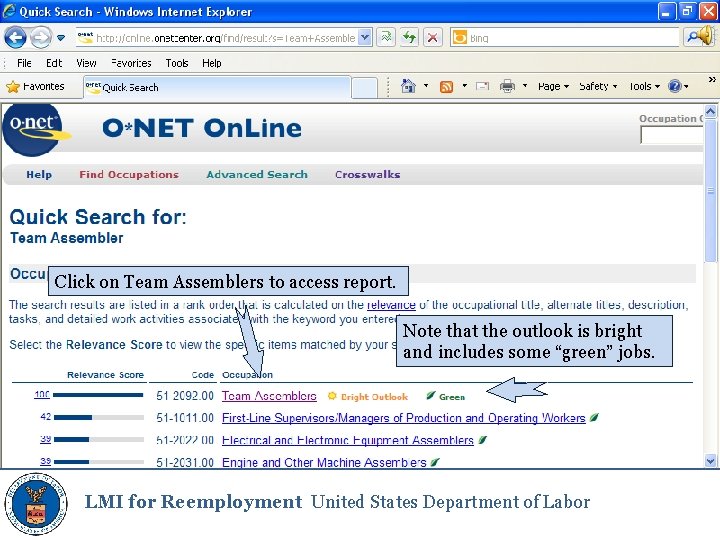Click the blue Help question icon
This screenshot has height=540, width=720.
point(675,86)
